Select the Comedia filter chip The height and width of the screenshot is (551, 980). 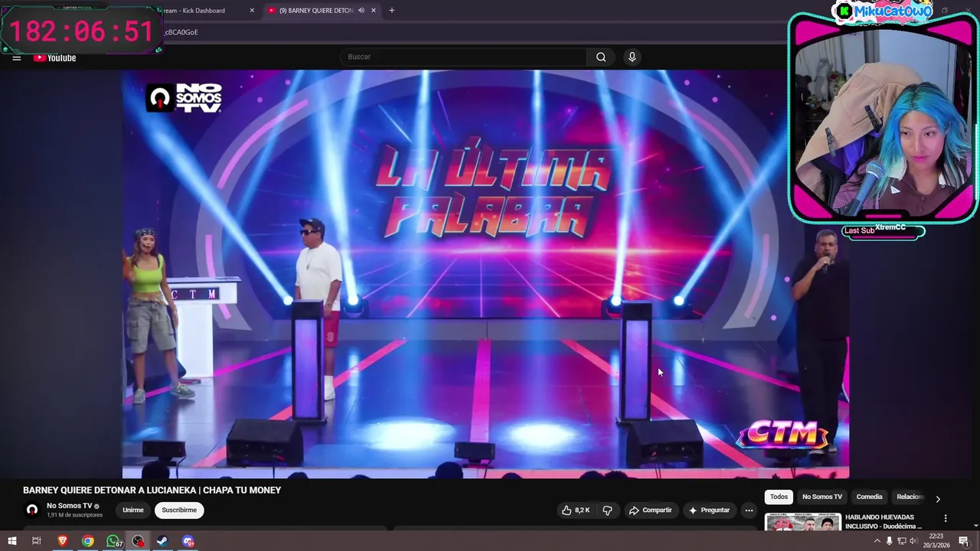coord(869,497)
